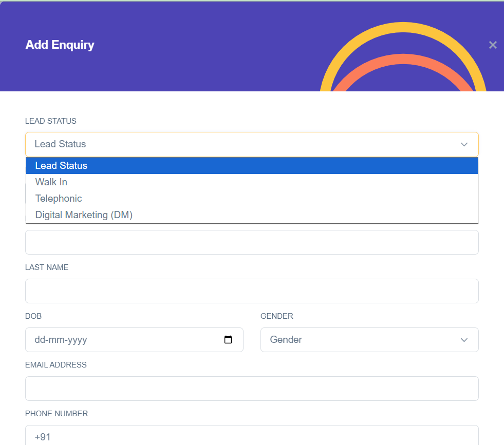Expand the Gender dropdown
Screen dimensions: 504x445
tap(369, 340)
